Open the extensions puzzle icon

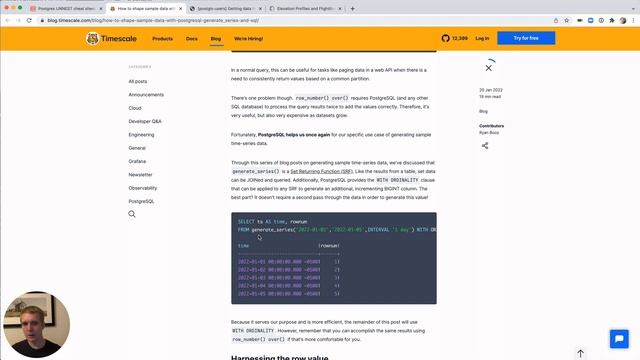tap(612, 20)
